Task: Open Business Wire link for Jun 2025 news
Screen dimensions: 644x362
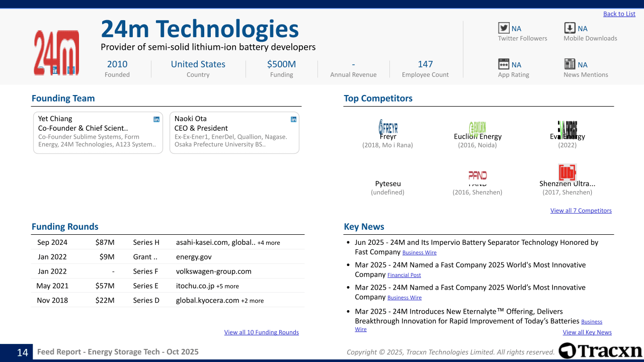Action: [x=419, y=252]
